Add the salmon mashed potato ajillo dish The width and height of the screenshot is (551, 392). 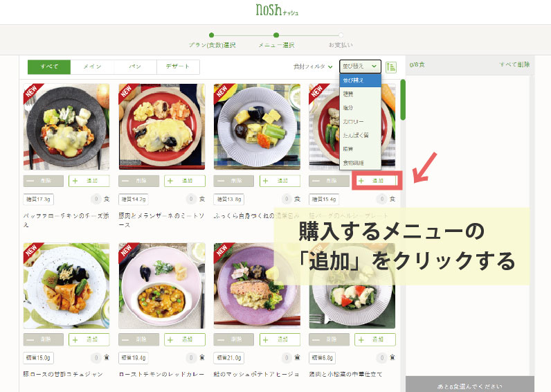point(280,339)
